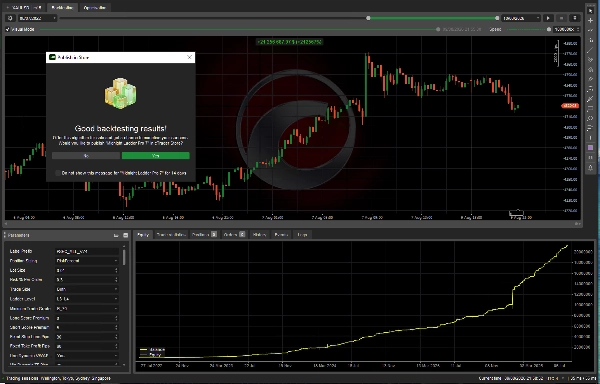Click the cTrader Store cubes image
This screenshot has height=384, width=600.
[x=121, y=93]
